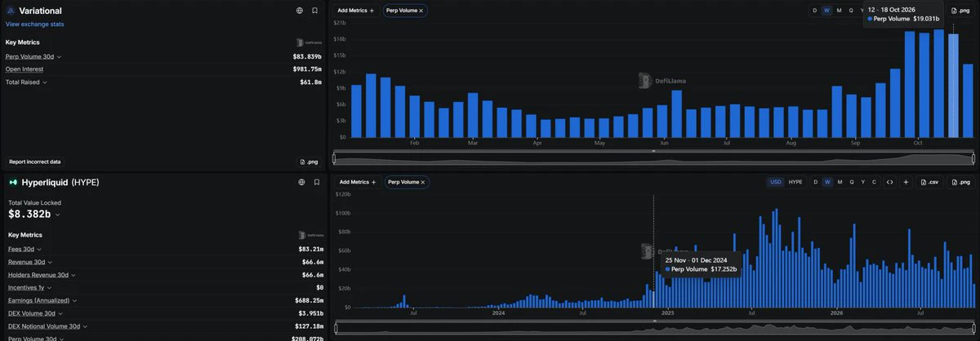Open Hyperliquid website globe icon
980x341 pixels.
(x=301, y=182)
